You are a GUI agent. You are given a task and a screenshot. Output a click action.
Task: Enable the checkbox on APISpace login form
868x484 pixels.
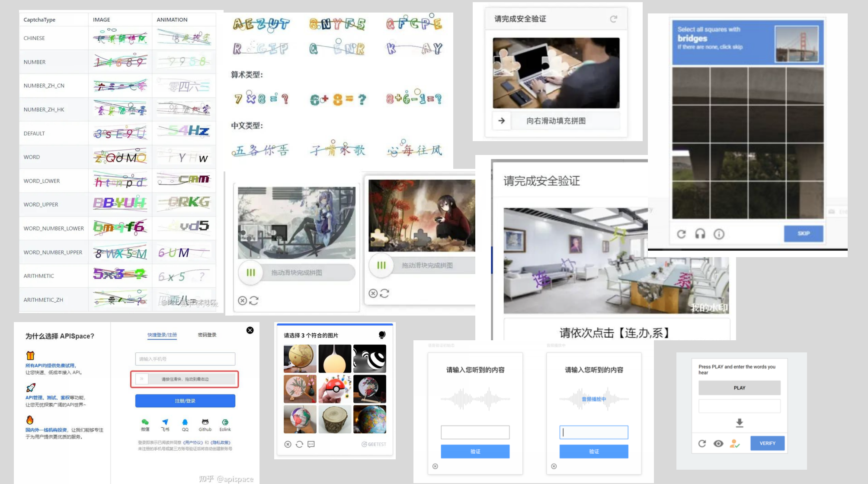pyautogui.click(x=141, y=378)
